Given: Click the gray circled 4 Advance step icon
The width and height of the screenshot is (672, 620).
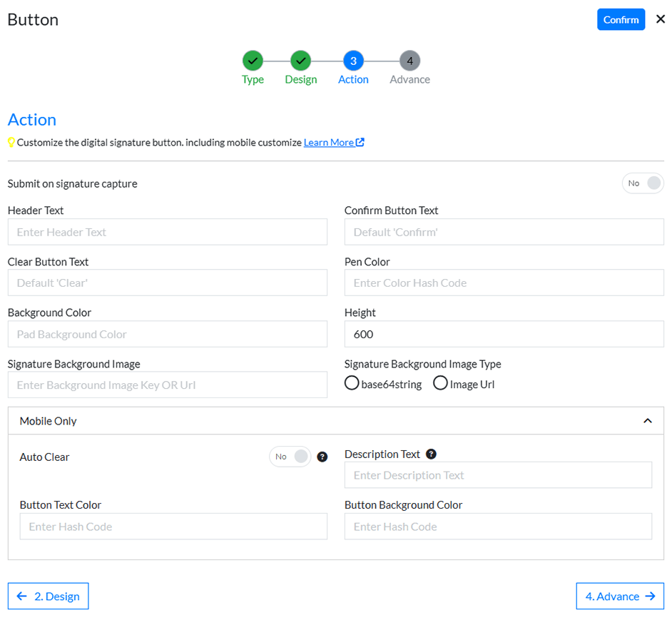Looking at the screenshot, I should [409, 61].
